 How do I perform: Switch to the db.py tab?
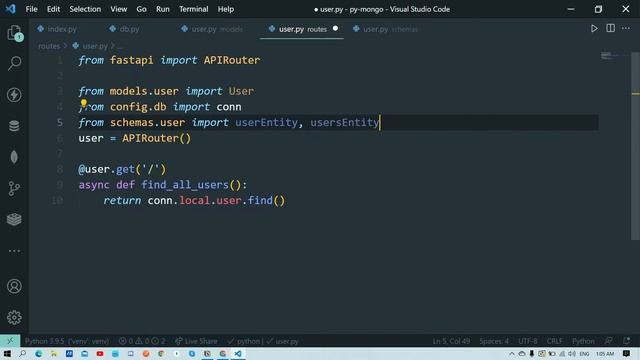[x=125, y=29]
